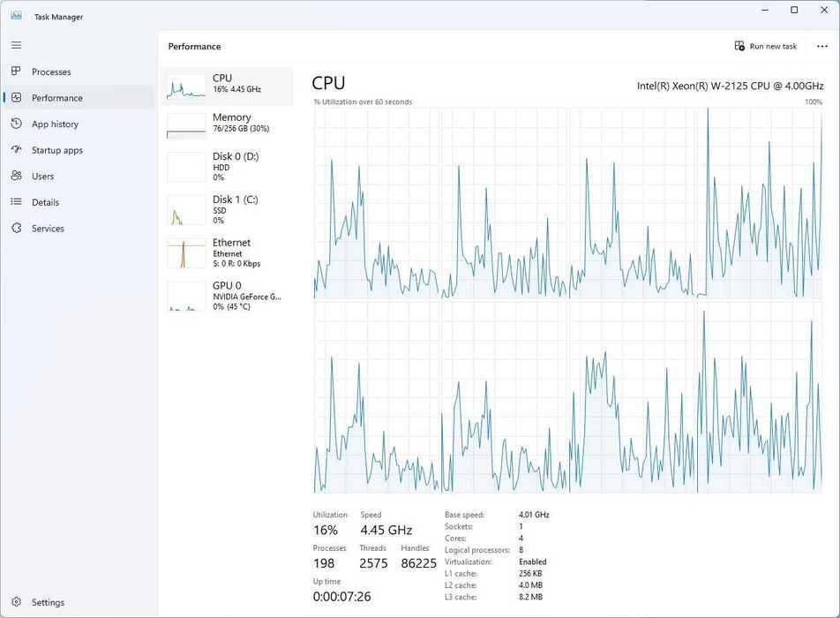Go to the Processes page

(79, 72)
